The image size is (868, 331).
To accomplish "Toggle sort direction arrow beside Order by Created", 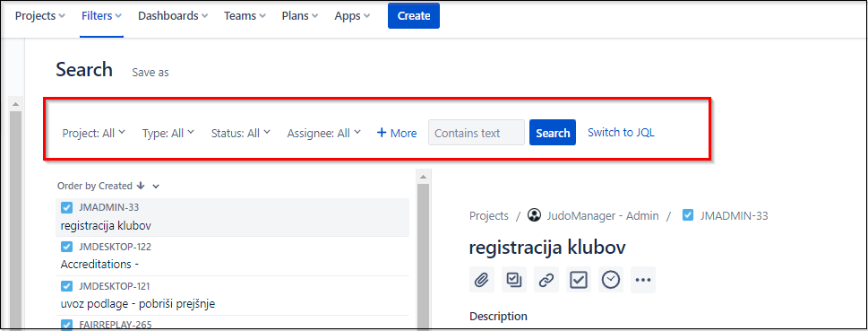I will (141, 186).
